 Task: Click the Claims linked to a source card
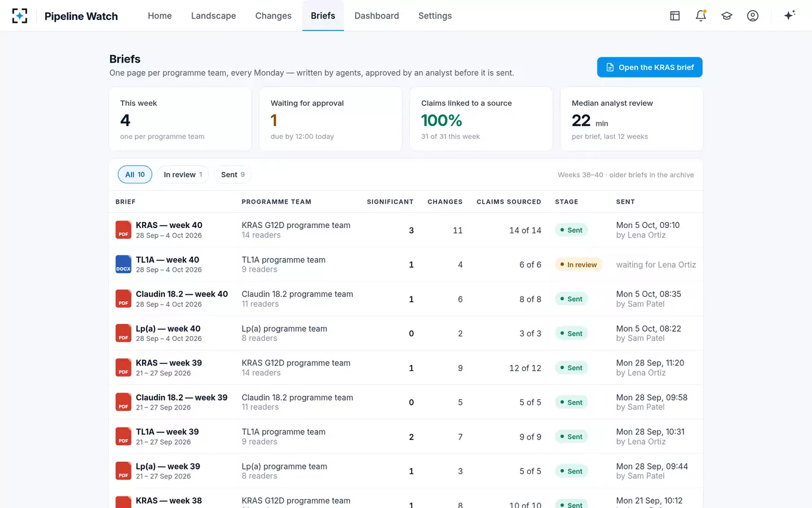coord(481,119)
